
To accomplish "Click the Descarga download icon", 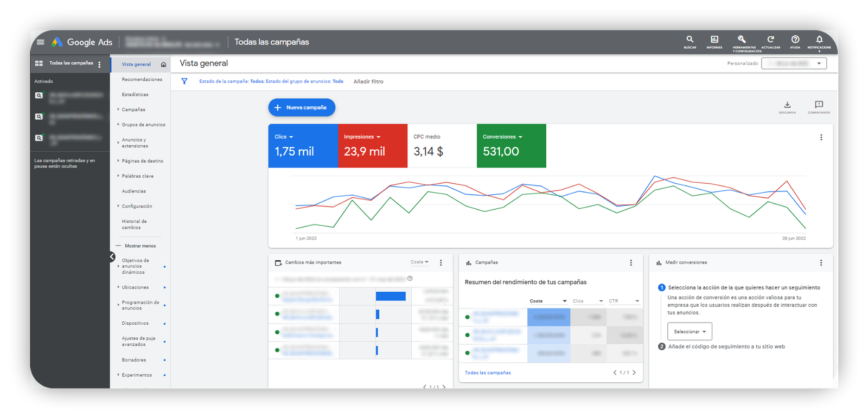I will 787,105.
